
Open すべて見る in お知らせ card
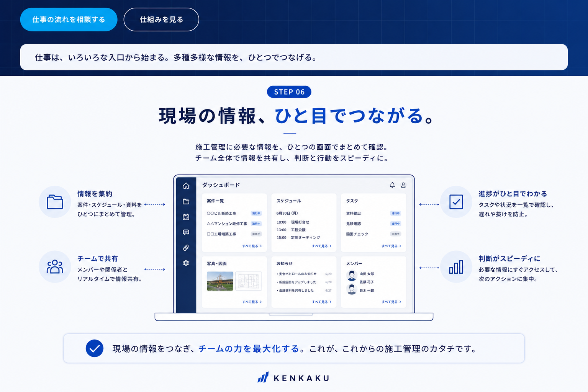pos(321,302)
